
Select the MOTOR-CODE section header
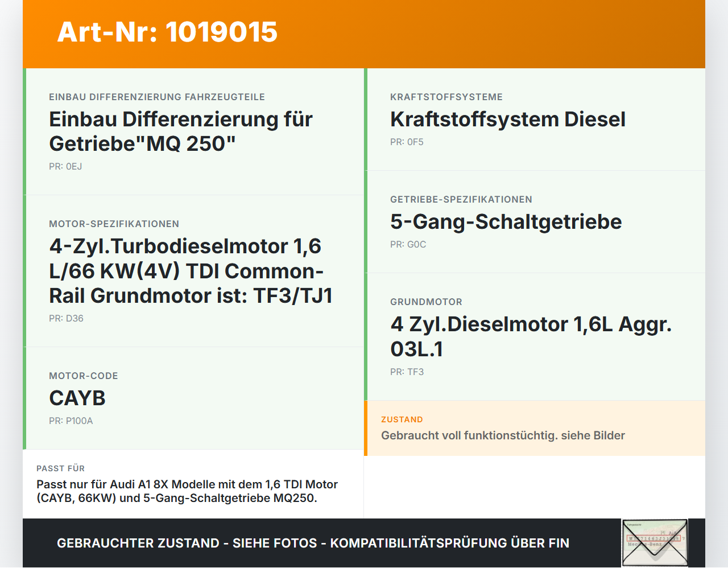(x=83, y=376)
